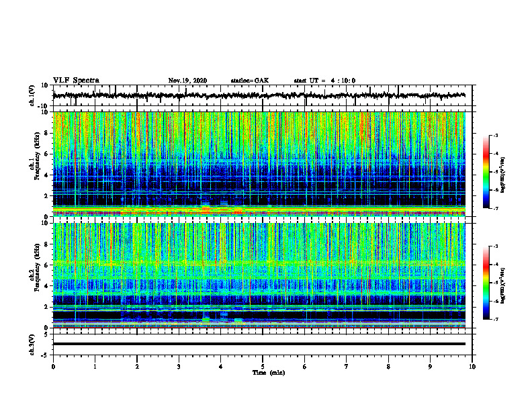Click the time axis tick label "3"
The height and width of the screenshot is (411, 532).
[x=179, y=367]
